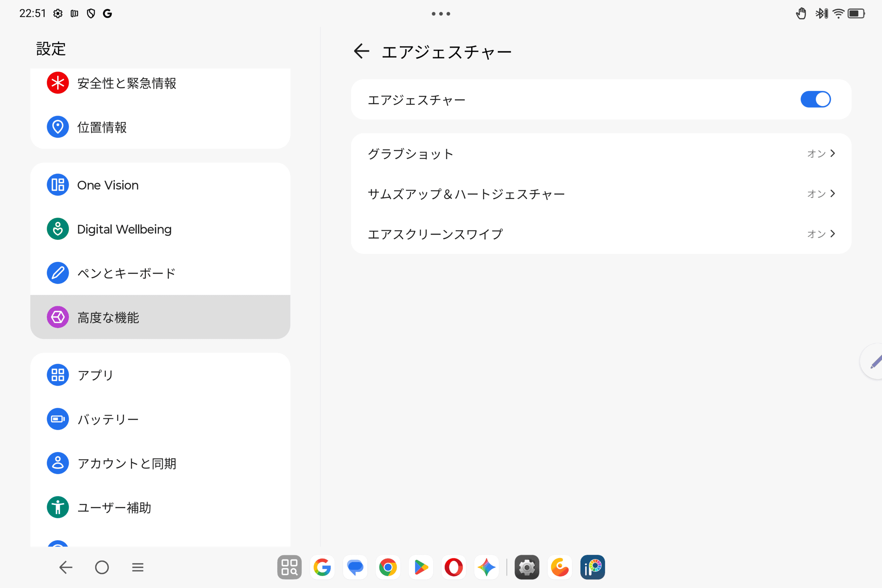Viewport: 882px width, 588px height.
Task: Click the person icon beside アカウントと同期
Action: [58, 463]
